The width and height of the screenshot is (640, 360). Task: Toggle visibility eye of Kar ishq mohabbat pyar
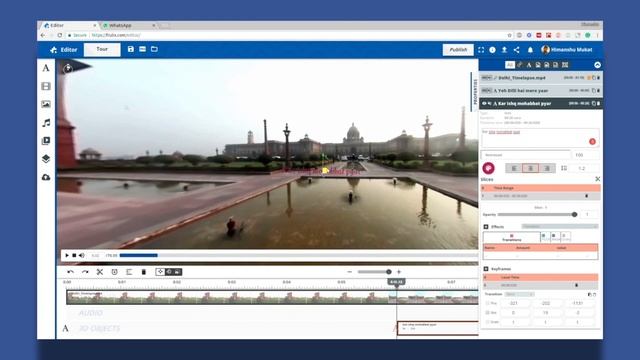(x=484, y=104)
